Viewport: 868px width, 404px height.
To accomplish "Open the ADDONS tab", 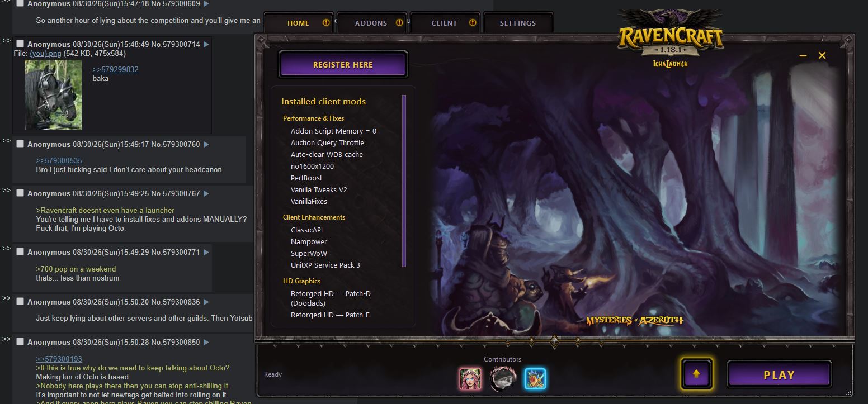I will coord(371,23).
